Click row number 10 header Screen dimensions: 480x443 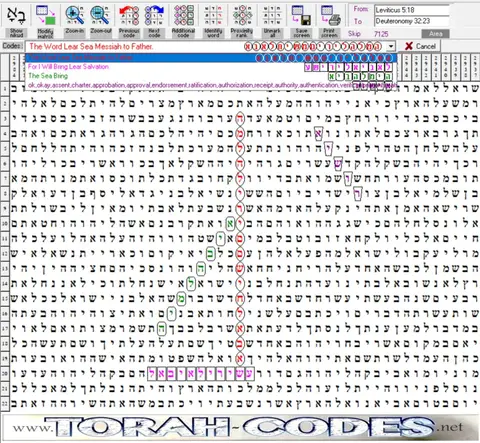coord(5,223)
